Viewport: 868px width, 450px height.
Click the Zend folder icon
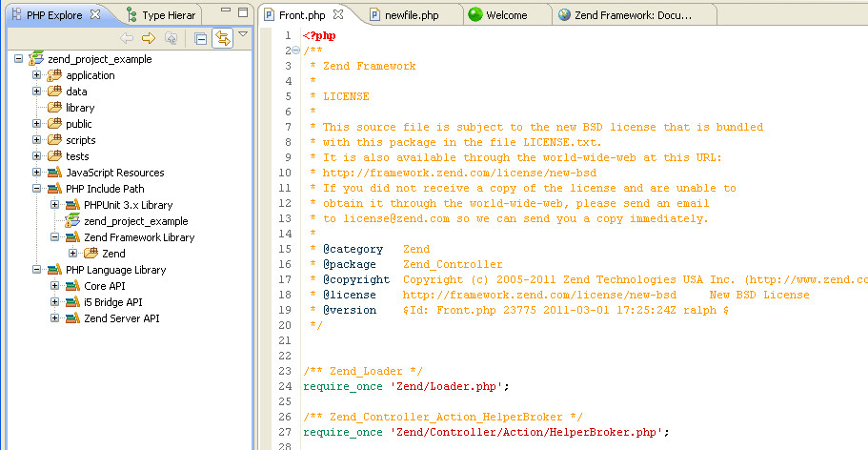(x=91, y=254)
